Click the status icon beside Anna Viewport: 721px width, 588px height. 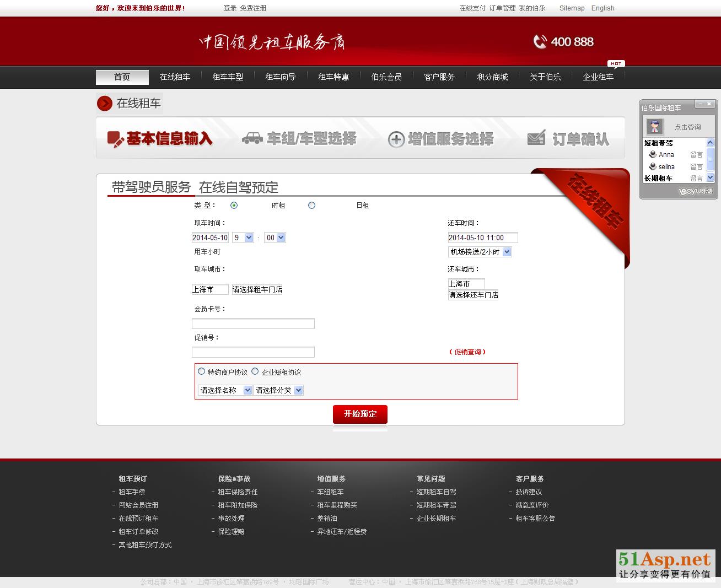coord(652,155)
